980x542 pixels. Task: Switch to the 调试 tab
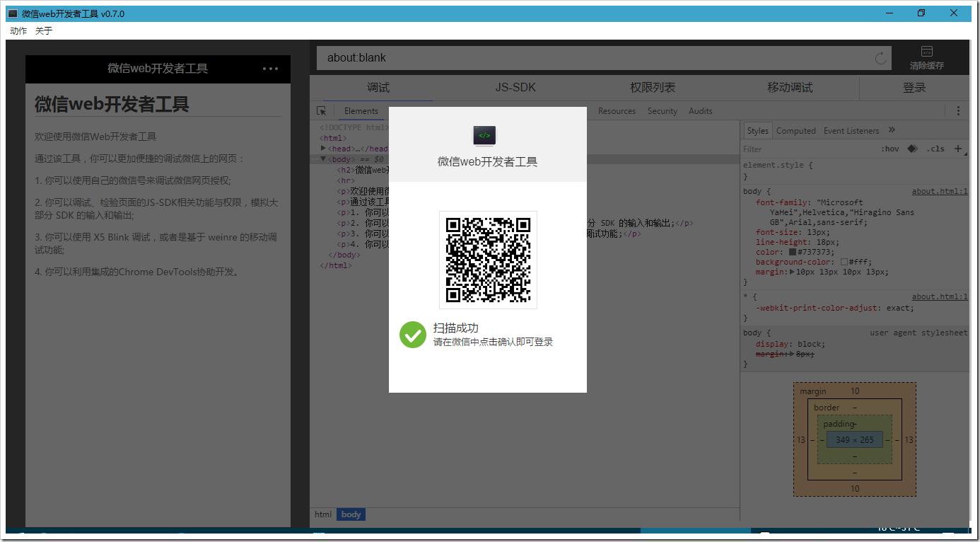378,88
